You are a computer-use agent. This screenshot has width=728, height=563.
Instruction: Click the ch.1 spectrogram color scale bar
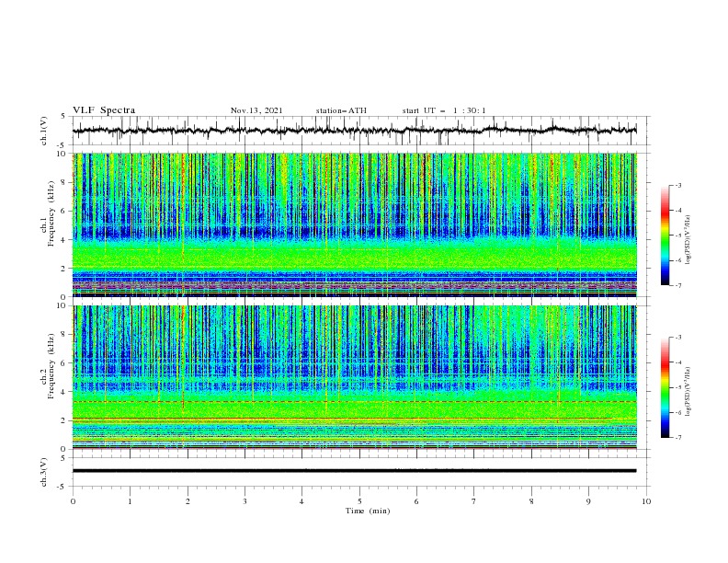tap(665, 236)
